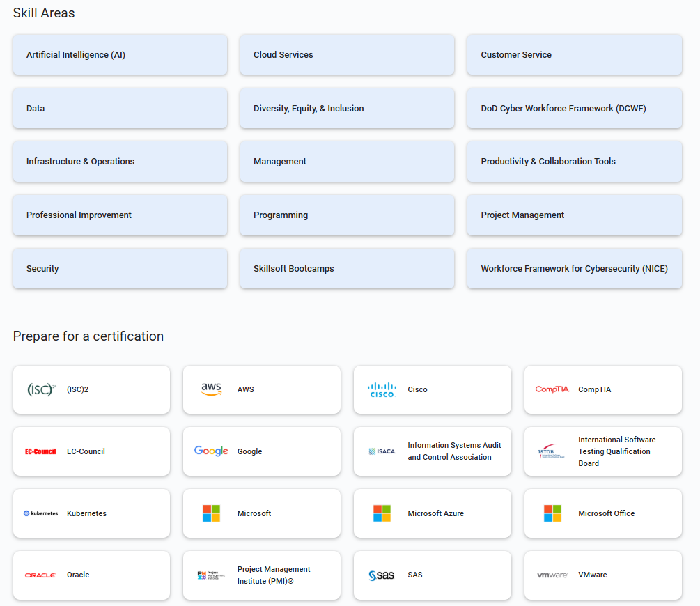This screenshot has height=606, width=700.
Task: Open Workforce Framework for Cybersecurity (NICE)
Action: coord(575,268)
